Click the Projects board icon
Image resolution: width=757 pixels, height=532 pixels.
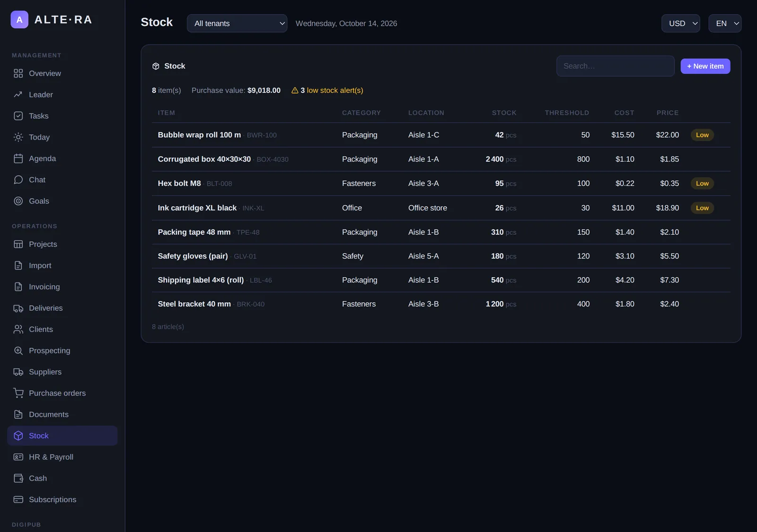coord(18,244)
